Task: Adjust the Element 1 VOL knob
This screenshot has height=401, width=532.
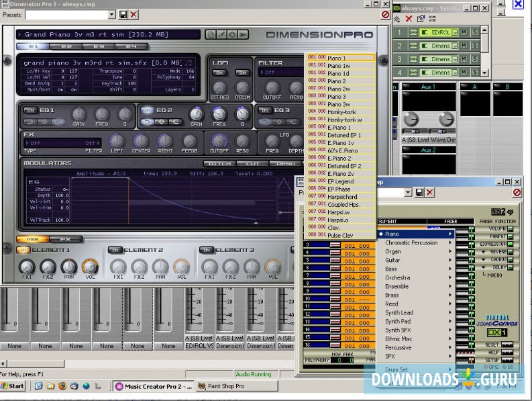Action: (x=89, y=267)
